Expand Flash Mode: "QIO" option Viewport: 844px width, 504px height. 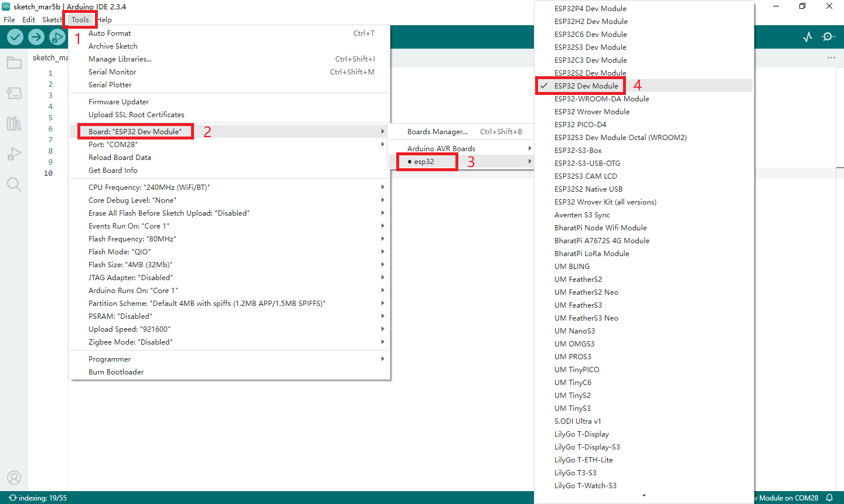[x=230, y=252]
